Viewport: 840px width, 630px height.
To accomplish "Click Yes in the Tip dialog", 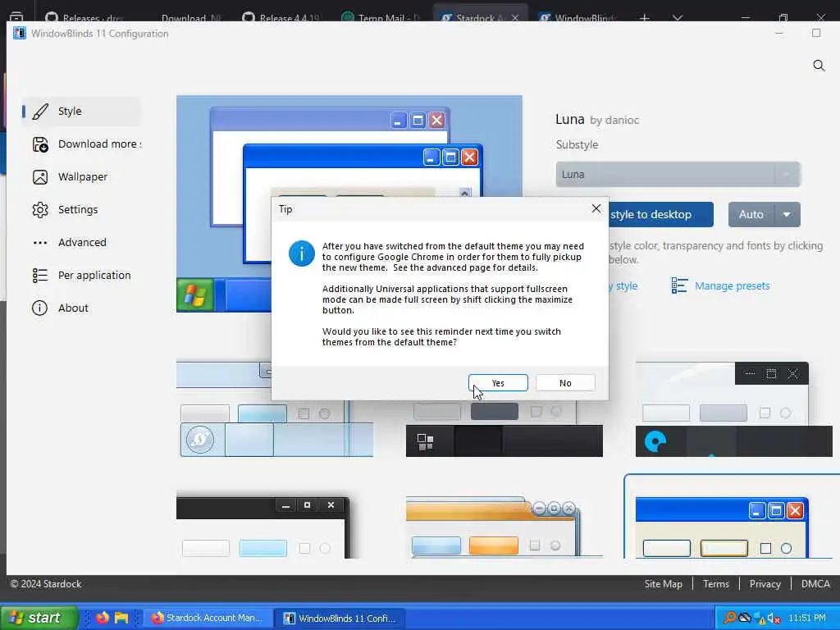I will (498, 382).
